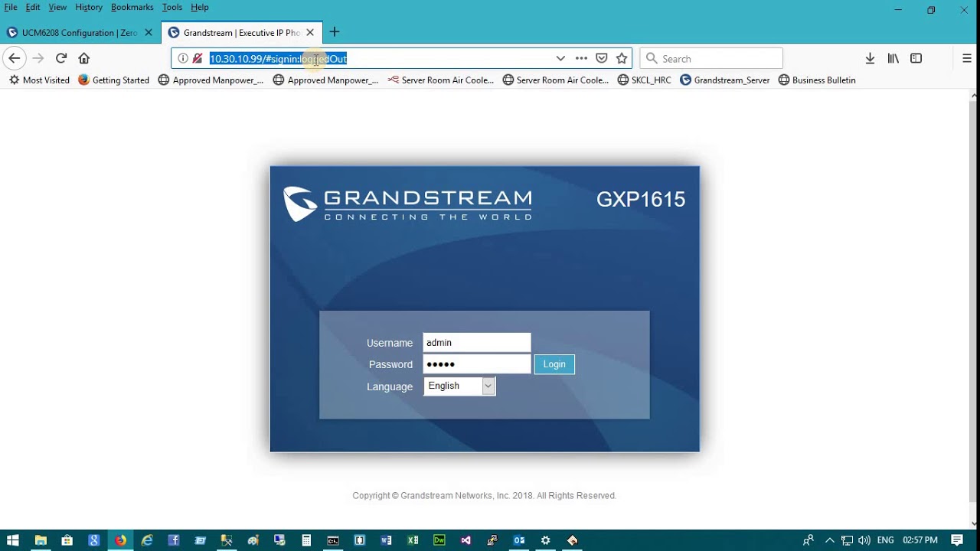980x551 pixels.
Task: Click the insecure connection padlock icon
Action: pyautogui.click(x=197, y=58)
